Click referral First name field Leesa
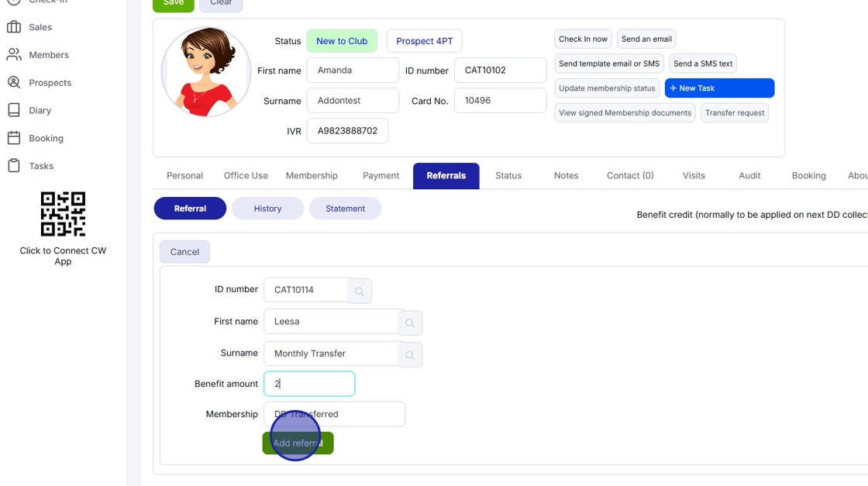The width and height of the screenshot is (868, 486). tap(332, 322)
